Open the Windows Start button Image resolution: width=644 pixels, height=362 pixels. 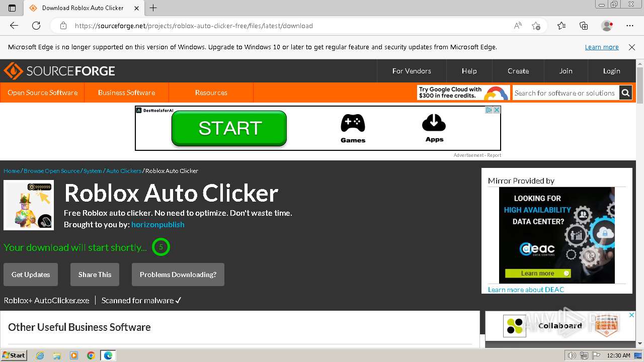pyautogui.click(x=14, y=355)
